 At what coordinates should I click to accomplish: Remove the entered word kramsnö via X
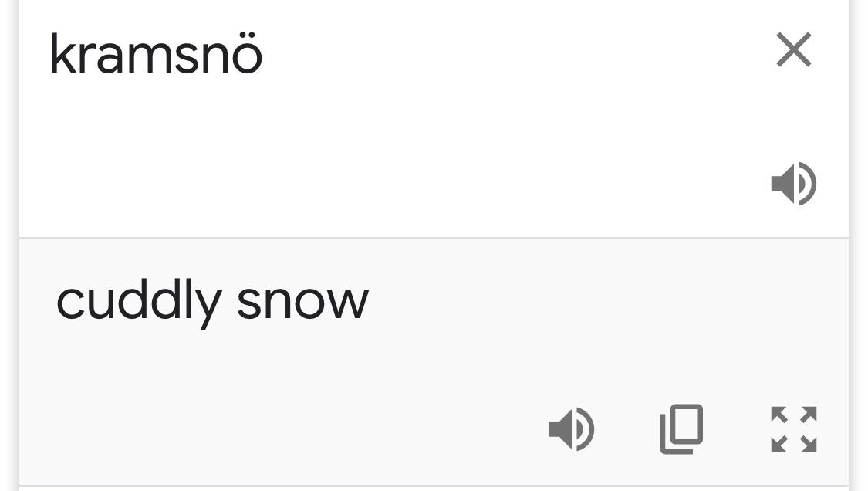point(794,50)
